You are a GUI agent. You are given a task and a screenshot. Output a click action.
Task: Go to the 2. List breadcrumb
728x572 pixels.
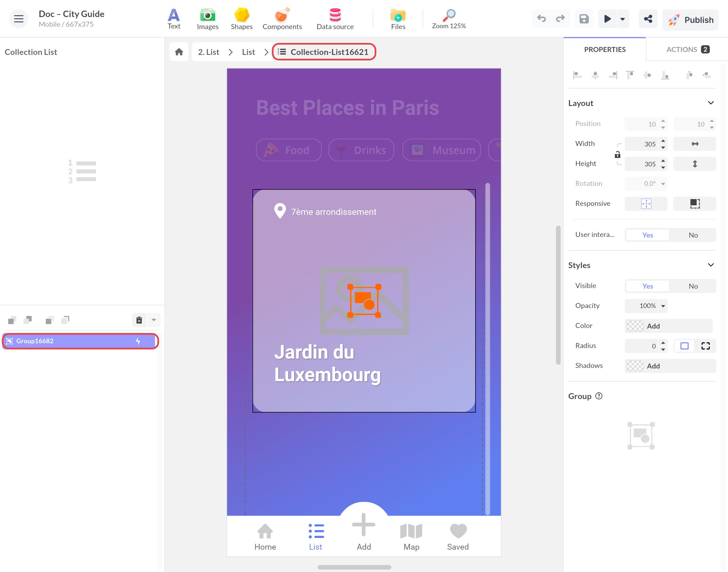[x=208, y=52]
